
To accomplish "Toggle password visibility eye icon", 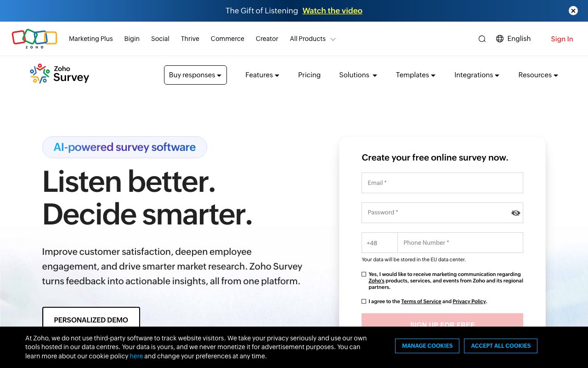I will pyautogui.click(x=515, y=213).
